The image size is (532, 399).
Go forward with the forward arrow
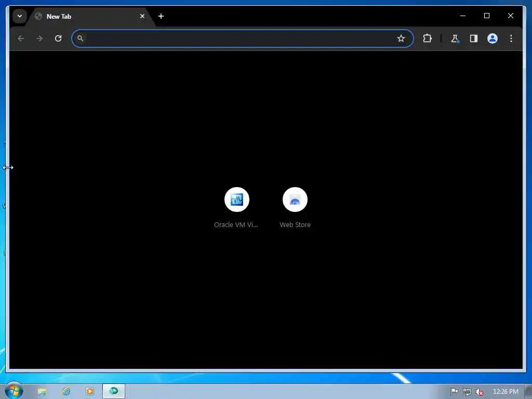click(x=39, y=38)
